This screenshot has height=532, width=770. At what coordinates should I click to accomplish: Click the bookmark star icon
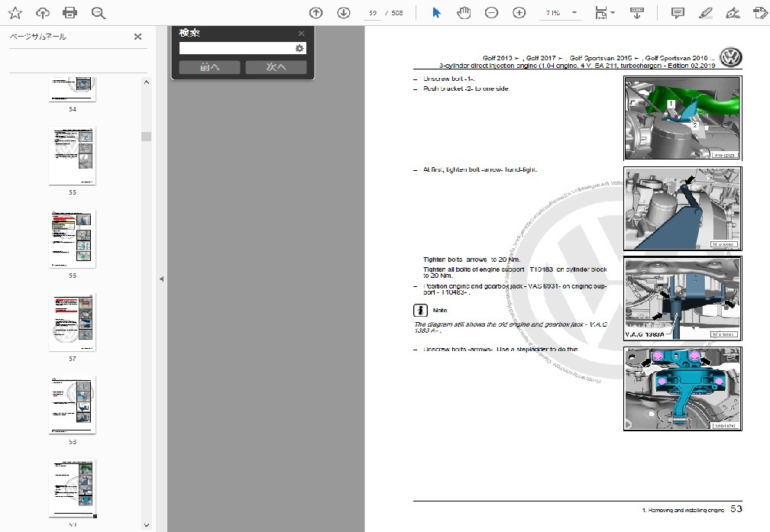15,13
